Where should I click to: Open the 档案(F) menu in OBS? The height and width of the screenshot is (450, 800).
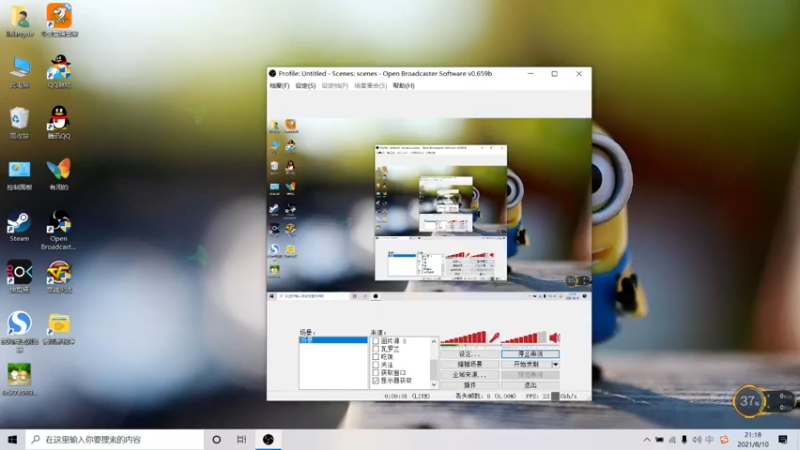pos(279,86)
